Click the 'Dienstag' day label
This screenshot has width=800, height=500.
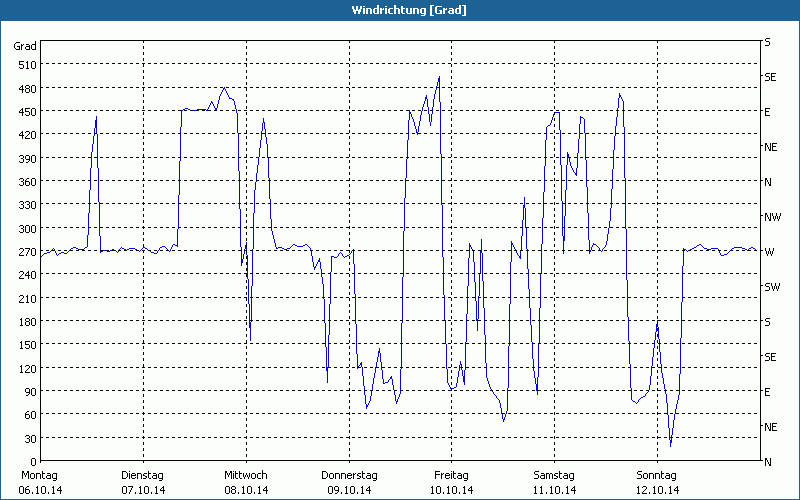click(142, 476)
